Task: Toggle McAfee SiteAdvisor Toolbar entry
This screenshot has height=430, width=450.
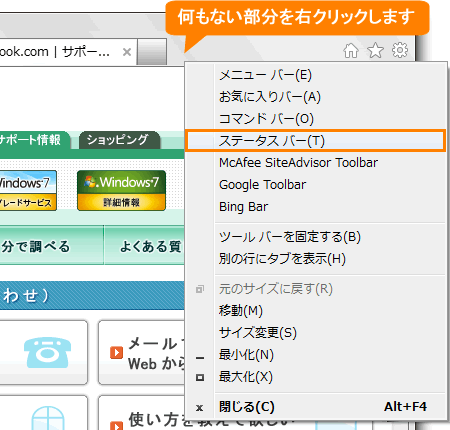Action: [x=315, y=163]
